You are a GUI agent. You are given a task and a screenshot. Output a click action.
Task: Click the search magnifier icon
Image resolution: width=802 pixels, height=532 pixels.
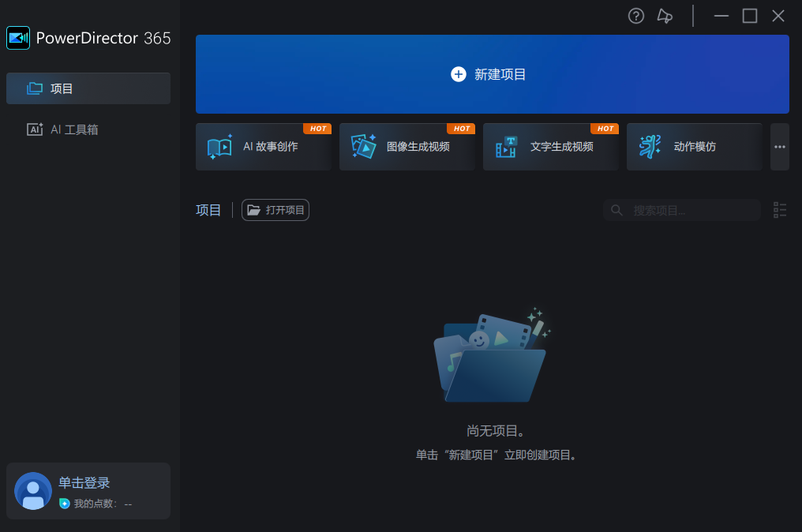coord(616,210)
